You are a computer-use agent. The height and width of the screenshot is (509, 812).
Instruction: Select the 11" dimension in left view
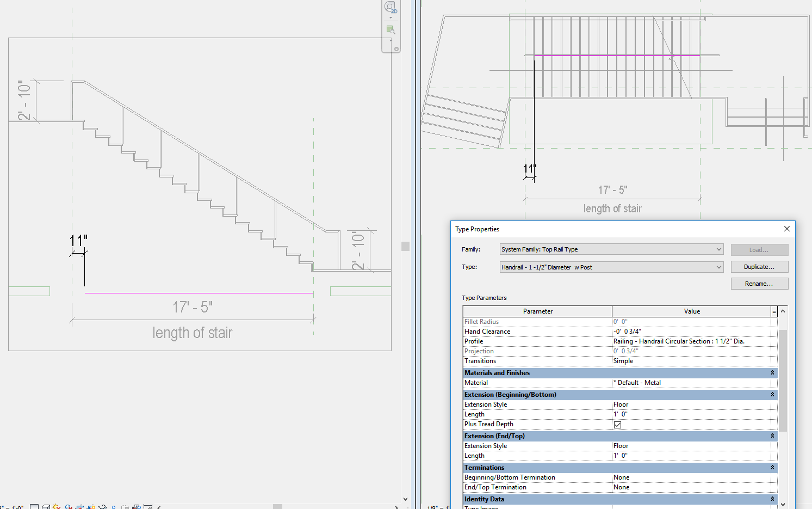[x=78, y=241]
